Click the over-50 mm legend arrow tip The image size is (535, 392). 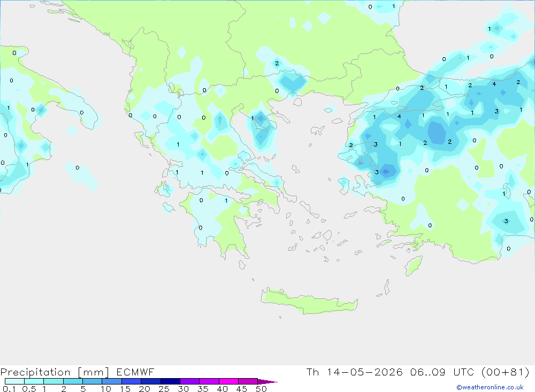click(267, 382)
